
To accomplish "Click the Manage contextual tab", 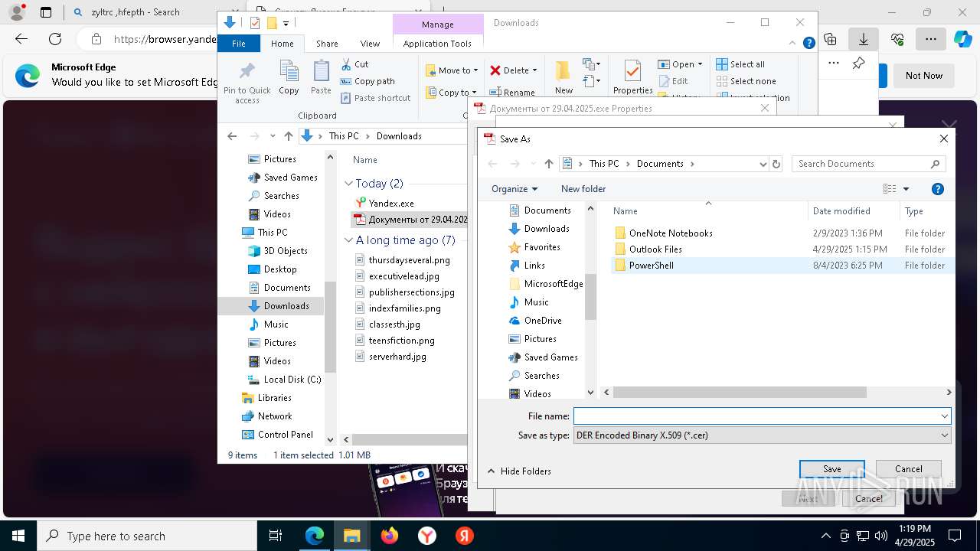I will tap(437, 24).
